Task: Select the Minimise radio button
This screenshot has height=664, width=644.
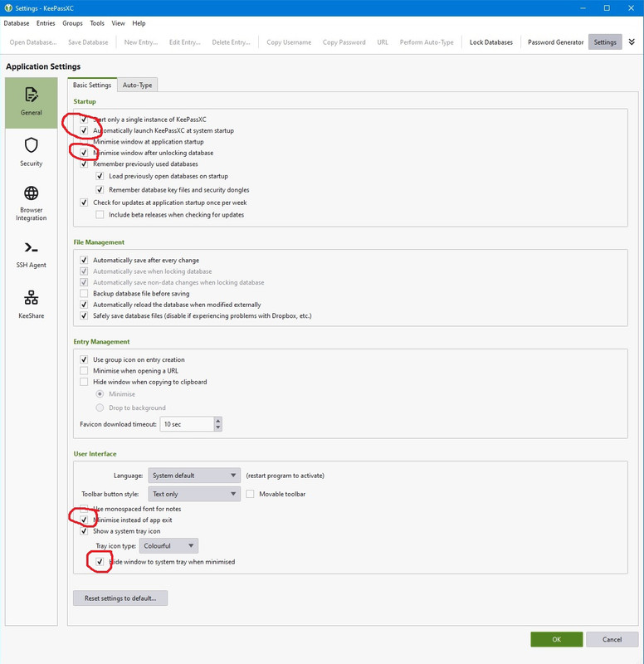Action: [x=100, y=393]
